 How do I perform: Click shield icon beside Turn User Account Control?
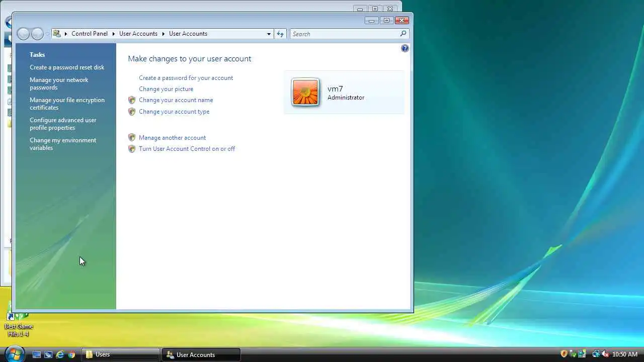click(132, 149)
